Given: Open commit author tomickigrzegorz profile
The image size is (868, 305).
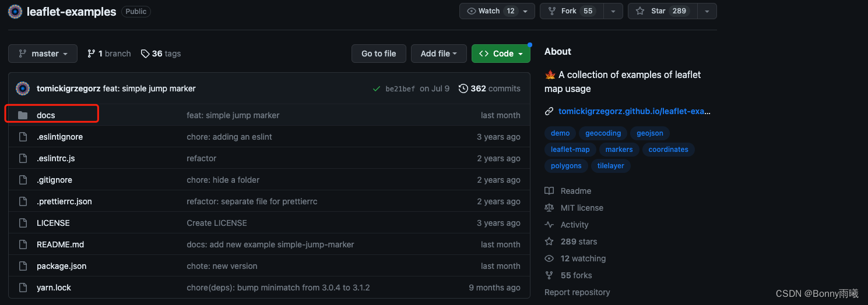Looking at the screenshot, I should [68, 88].
